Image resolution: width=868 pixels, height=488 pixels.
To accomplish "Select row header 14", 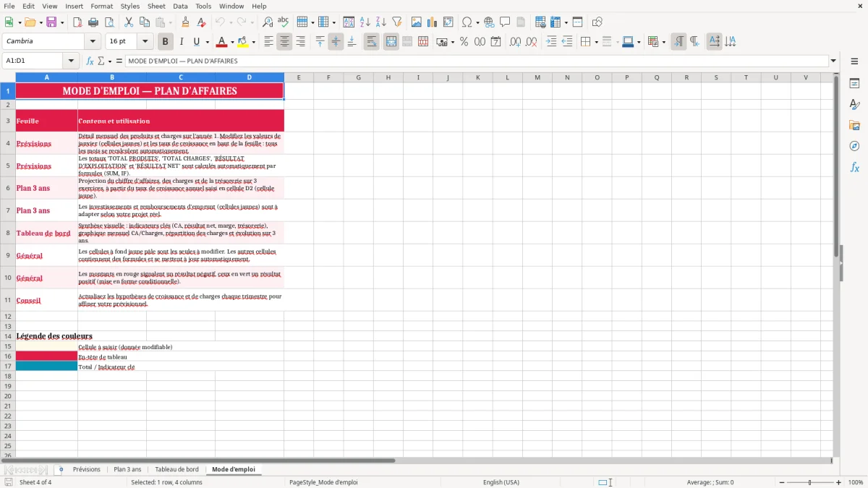I will pyautogui.click(x=8, y=336).
